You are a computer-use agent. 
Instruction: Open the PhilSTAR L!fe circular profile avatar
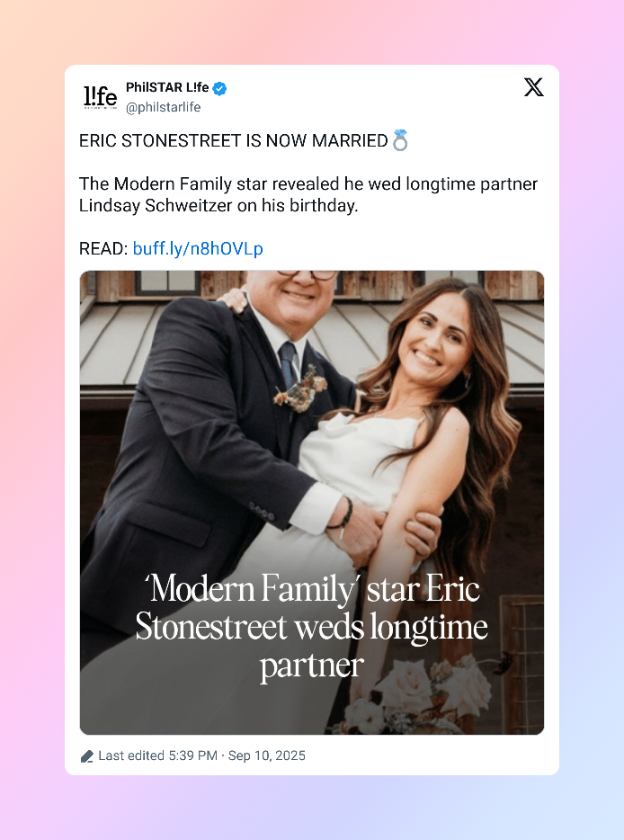pos(101,97)
